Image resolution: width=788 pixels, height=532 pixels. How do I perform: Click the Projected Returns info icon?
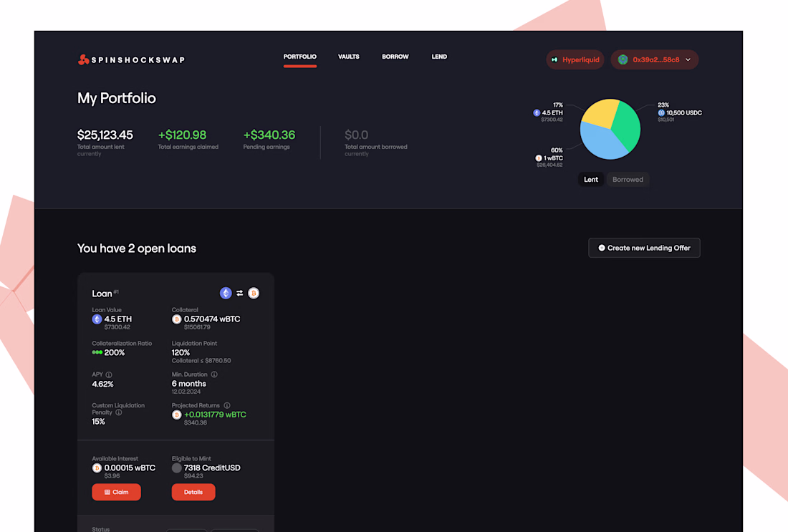[x=227, y=405]
